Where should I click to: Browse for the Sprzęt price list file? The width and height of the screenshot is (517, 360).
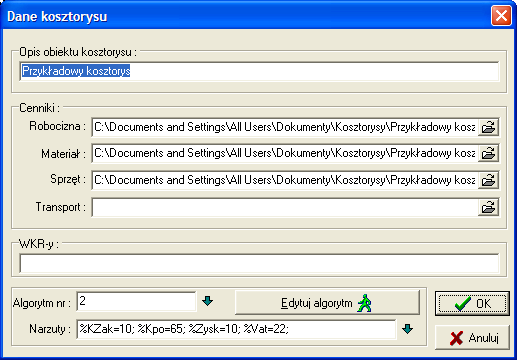point(488,180)
